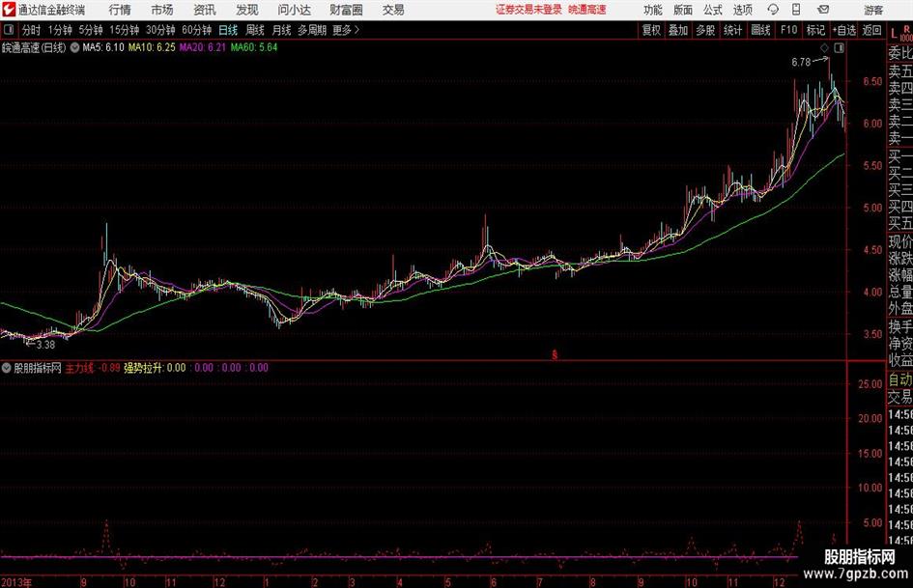Click the 返回 back button
The width and height of the screenshot is (913, 588).
[871, 30]
